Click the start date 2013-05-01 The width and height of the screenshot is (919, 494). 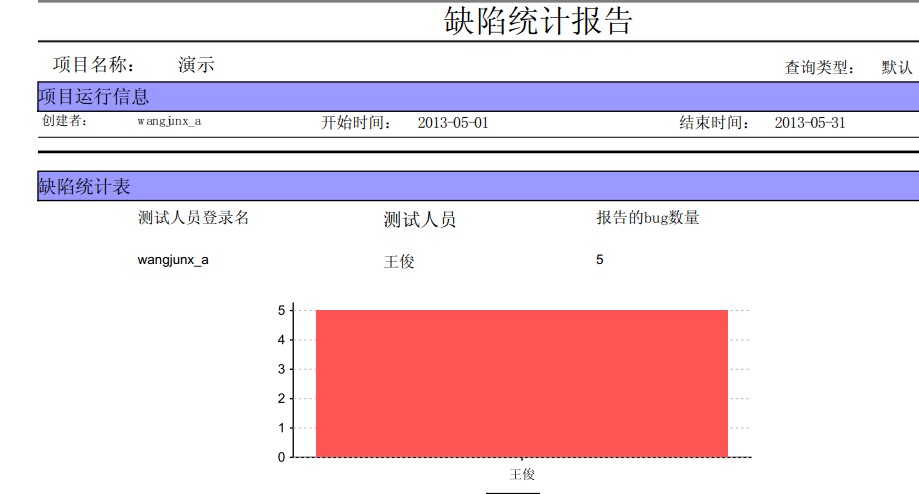(452, 122)
